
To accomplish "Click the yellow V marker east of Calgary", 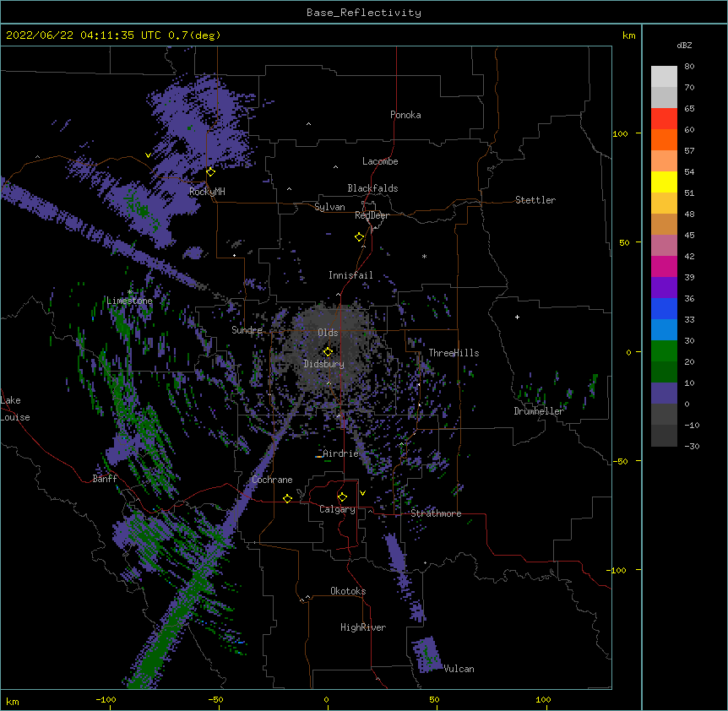I will pyautogui.click(x=362, y=493).
